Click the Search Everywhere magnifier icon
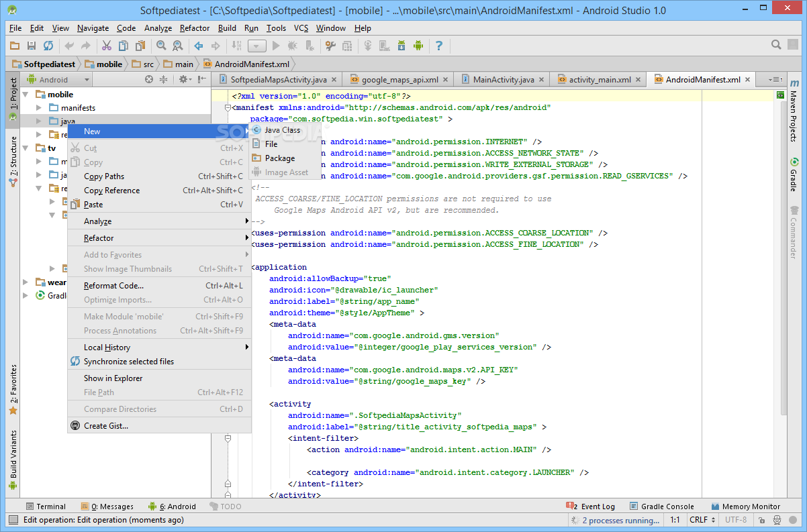 [x=776, y=45]
